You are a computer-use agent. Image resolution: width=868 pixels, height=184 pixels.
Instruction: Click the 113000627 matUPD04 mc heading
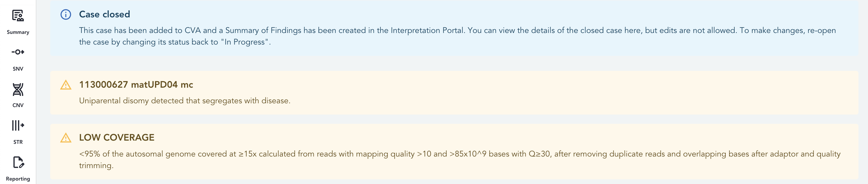136,84
